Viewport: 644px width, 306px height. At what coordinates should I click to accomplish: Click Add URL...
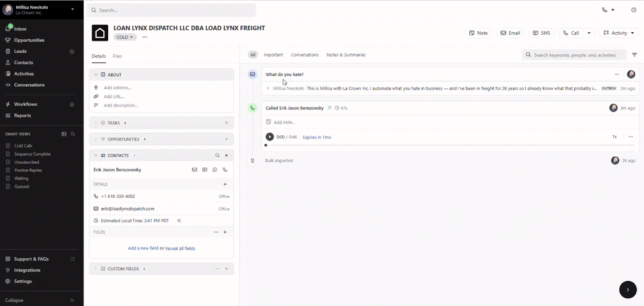coord(114,96)
